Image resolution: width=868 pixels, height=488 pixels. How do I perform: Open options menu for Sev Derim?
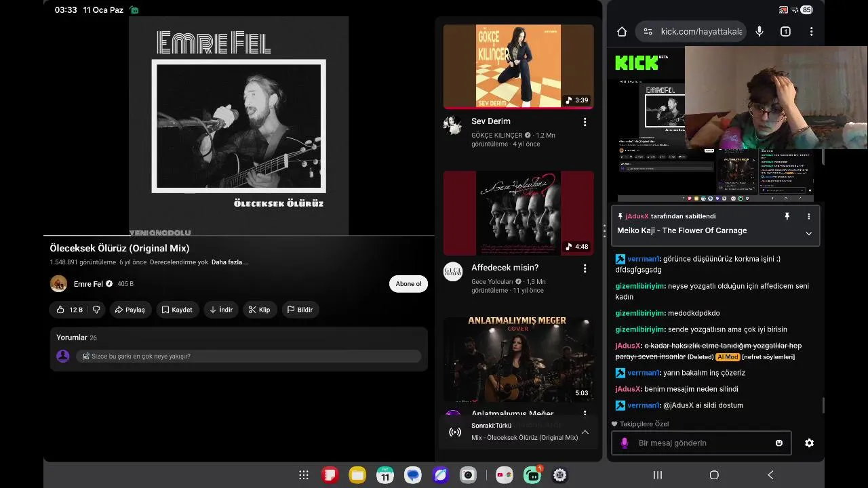click(x=585, y=122)
